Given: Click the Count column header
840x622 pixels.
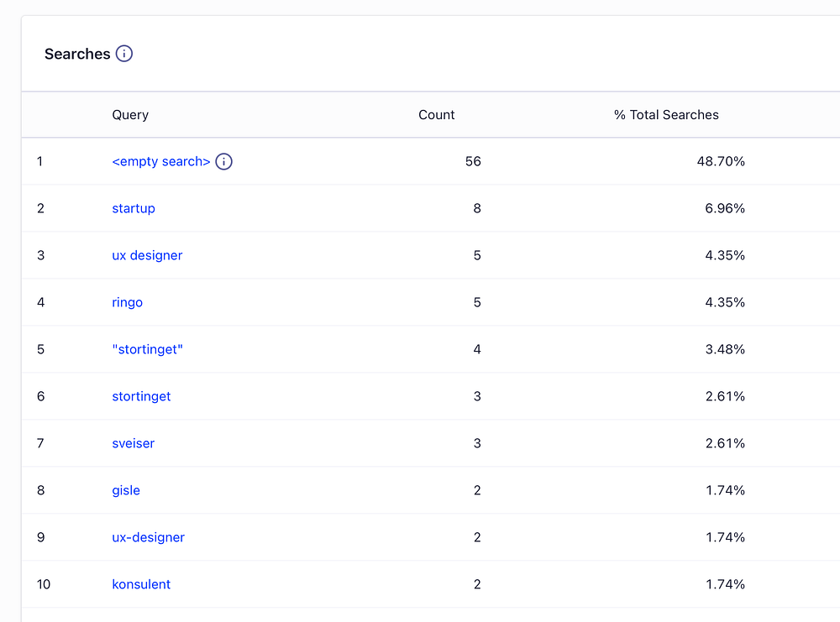Looking at the screenshot, I should coord(436,115).
